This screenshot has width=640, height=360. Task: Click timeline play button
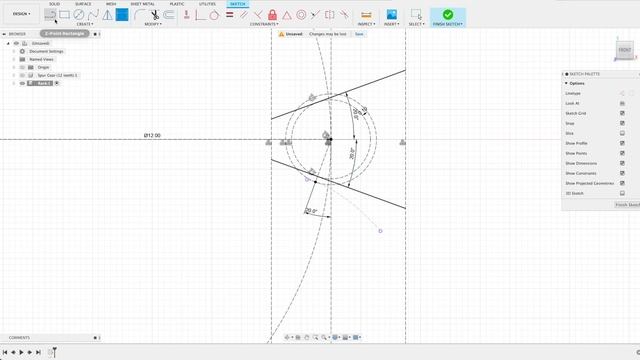[x=21, y=352]
